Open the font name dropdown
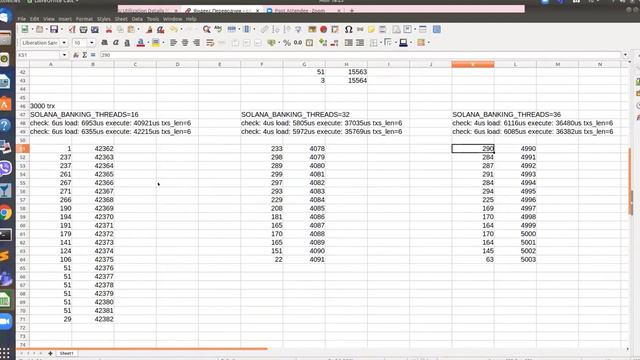 64,42
